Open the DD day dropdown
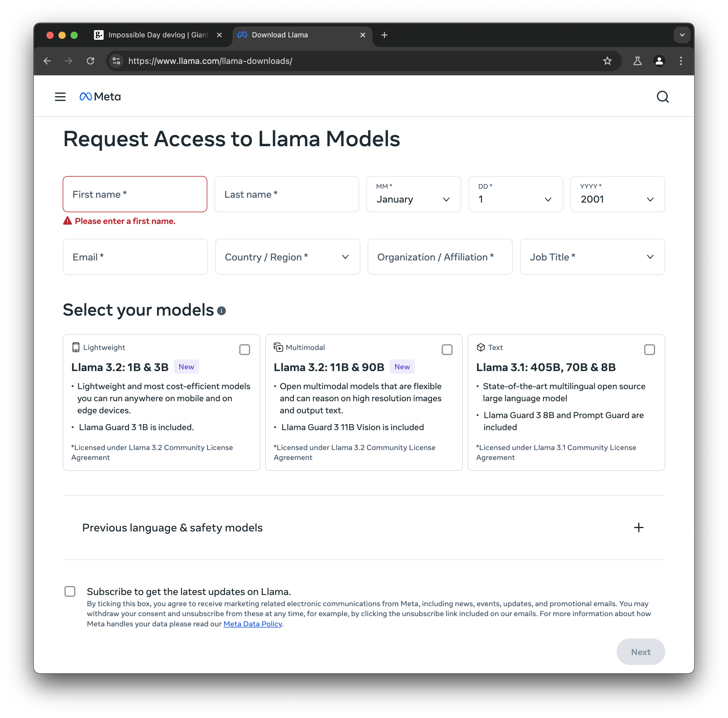 pos(516,194)
